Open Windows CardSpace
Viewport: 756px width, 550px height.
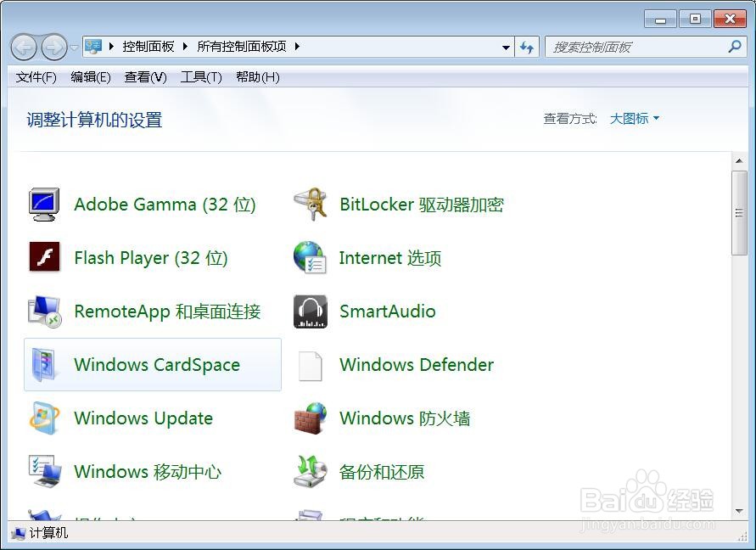[156, 365]
